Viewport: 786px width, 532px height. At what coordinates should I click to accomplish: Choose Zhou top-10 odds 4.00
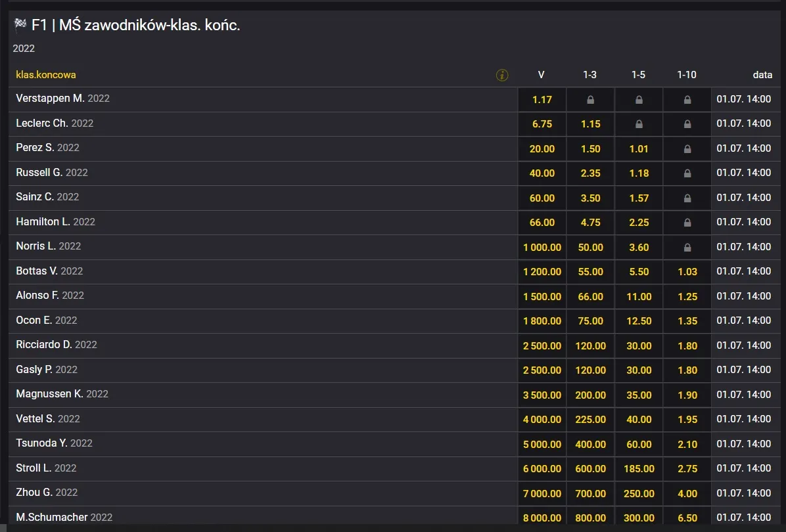pyautogui.click(x=687, y=493)
